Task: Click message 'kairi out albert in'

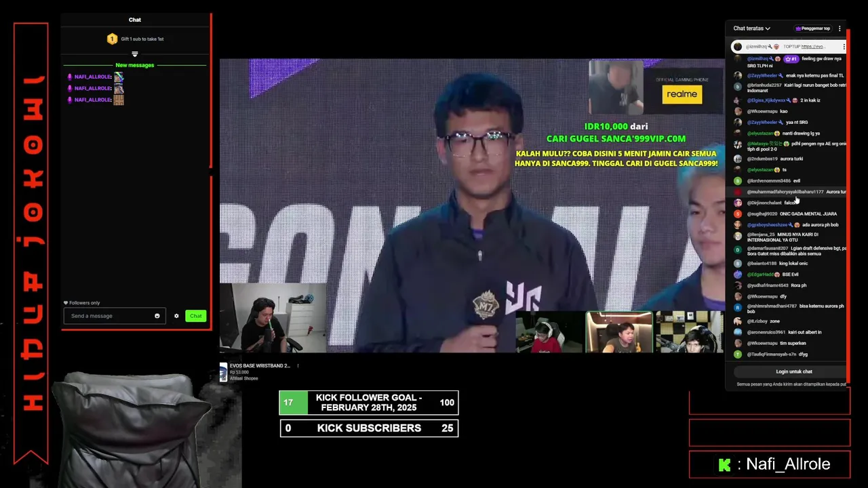Action: pos(805,332)
